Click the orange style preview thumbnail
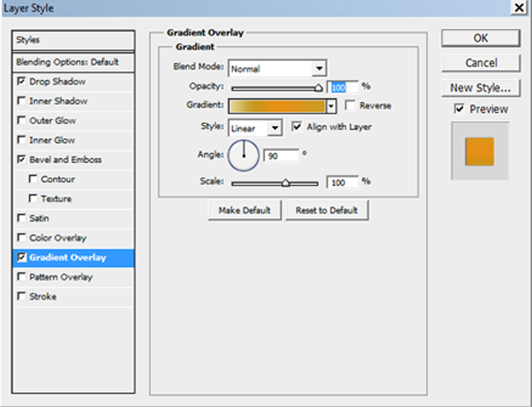This screenshot has height=407, width=532. [479, 152]
